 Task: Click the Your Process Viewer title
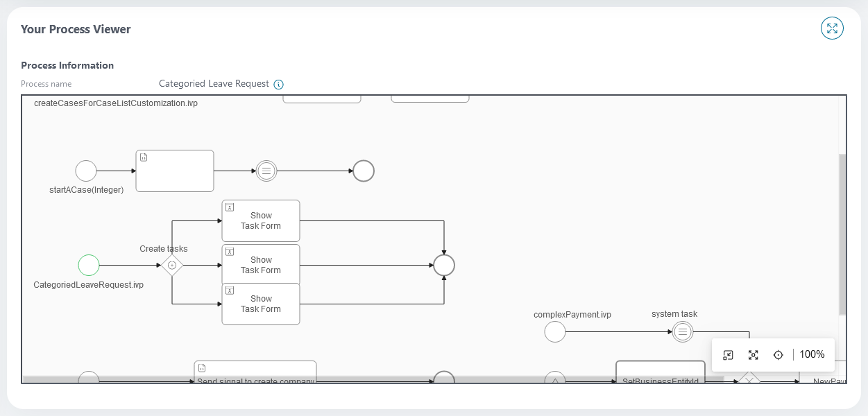coord(76,29)
